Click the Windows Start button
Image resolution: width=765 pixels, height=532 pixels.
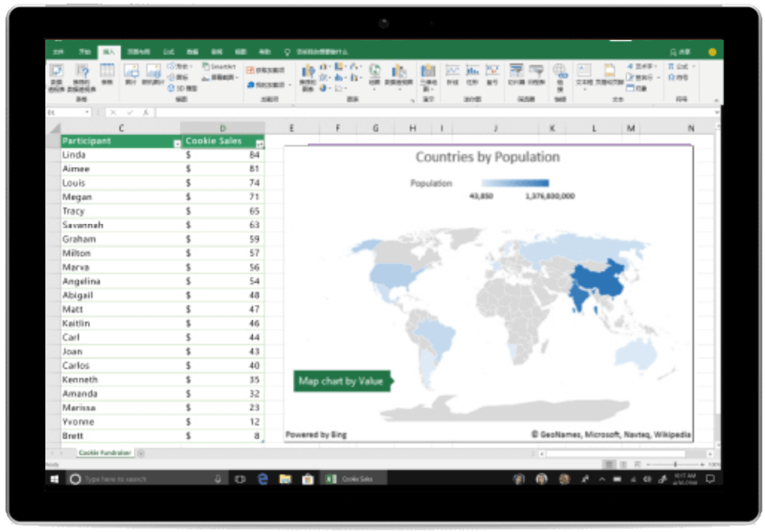54,479
